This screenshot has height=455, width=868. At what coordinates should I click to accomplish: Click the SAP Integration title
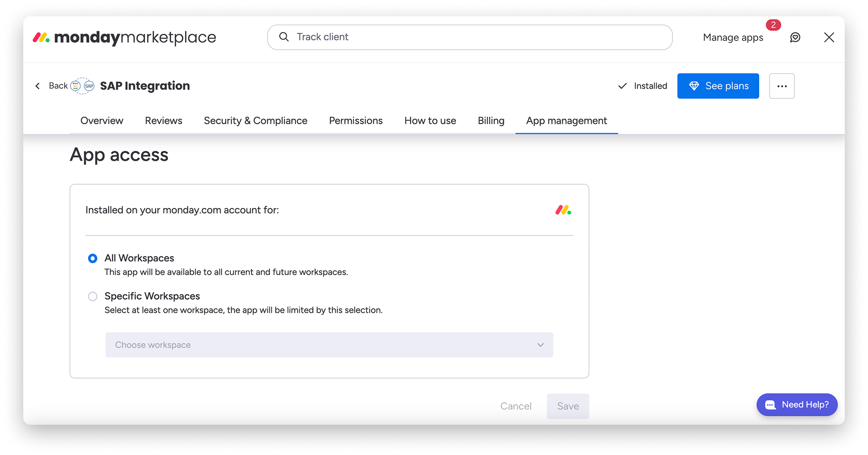tap(145, 86)
